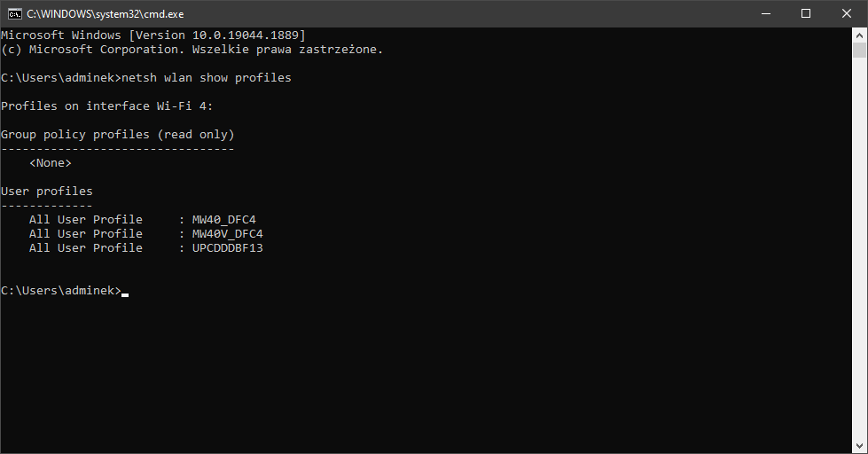Click the MW40_DFC4 profile name
This screenshot has height=454, width=868.
point(223,220)
